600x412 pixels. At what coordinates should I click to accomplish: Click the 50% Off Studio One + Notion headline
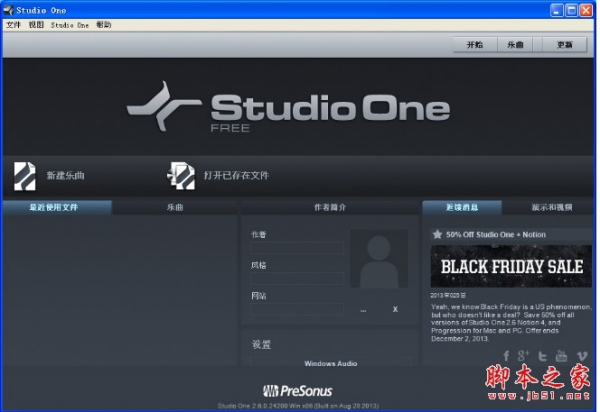coord(496,234)
